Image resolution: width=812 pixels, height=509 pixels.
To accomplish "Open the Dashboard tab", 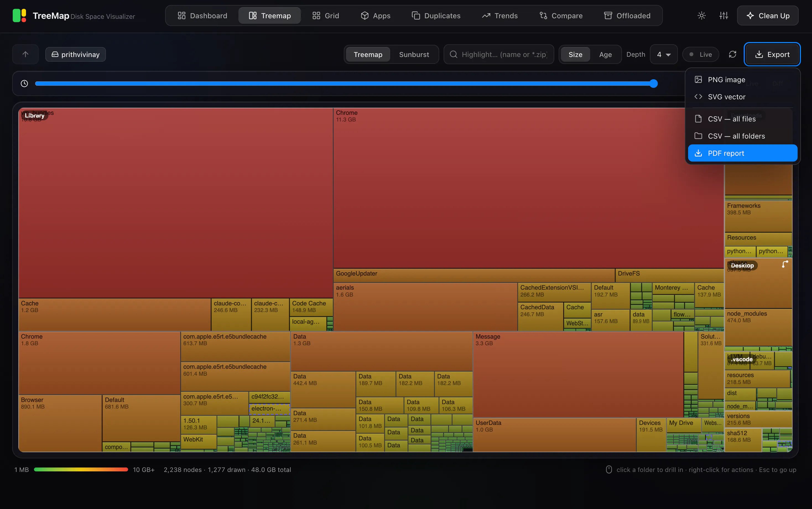I will tap(202, 15).
